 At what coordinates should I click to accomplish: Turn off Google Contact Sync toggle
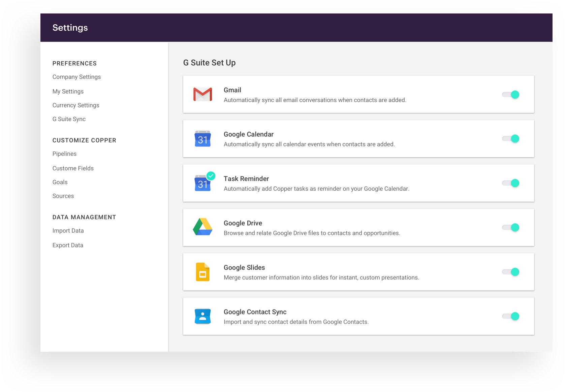click(x=511, y=316)
